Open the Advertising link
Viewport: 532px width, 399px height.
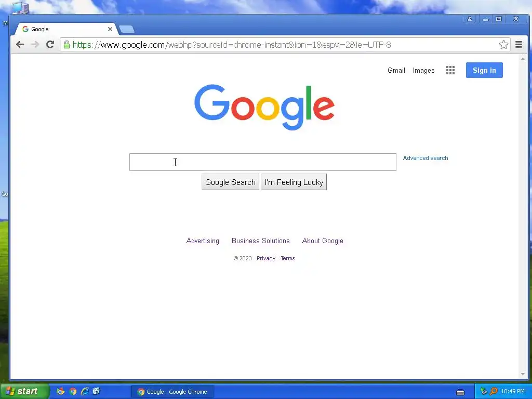(x=203, y=241)
